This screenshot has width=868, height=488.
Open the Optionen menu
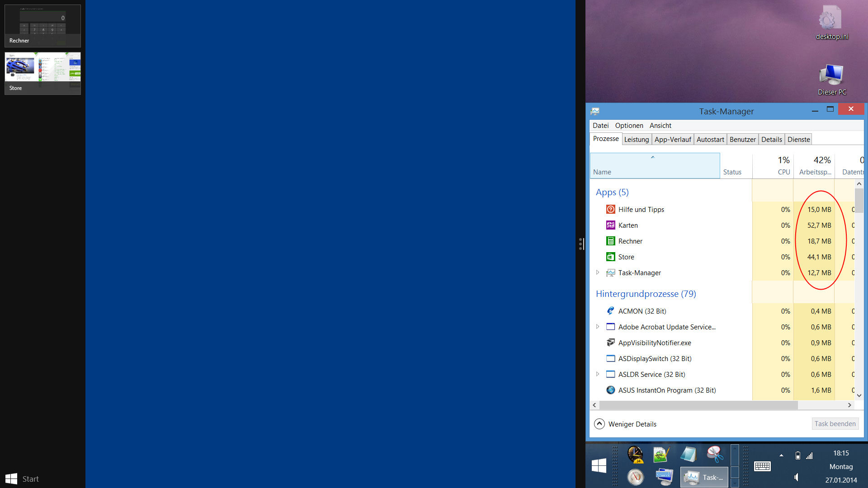click(x=628, y=126)
